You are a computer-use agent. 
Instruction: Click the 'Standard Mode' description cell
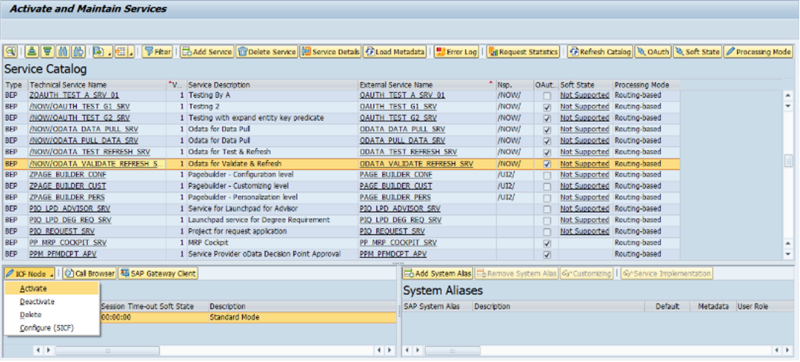[302, 317]
